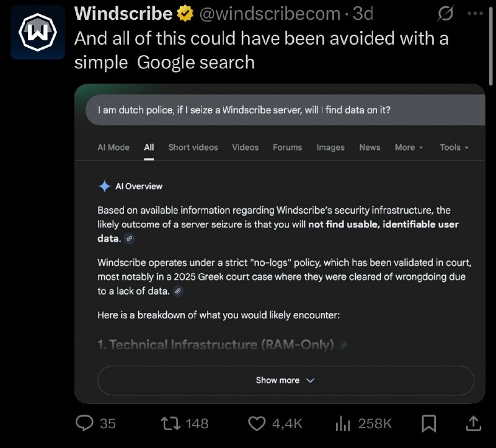Expand the AI Overview with Show more
Viewport: 496px width, 448px height.
click(285, 380)
